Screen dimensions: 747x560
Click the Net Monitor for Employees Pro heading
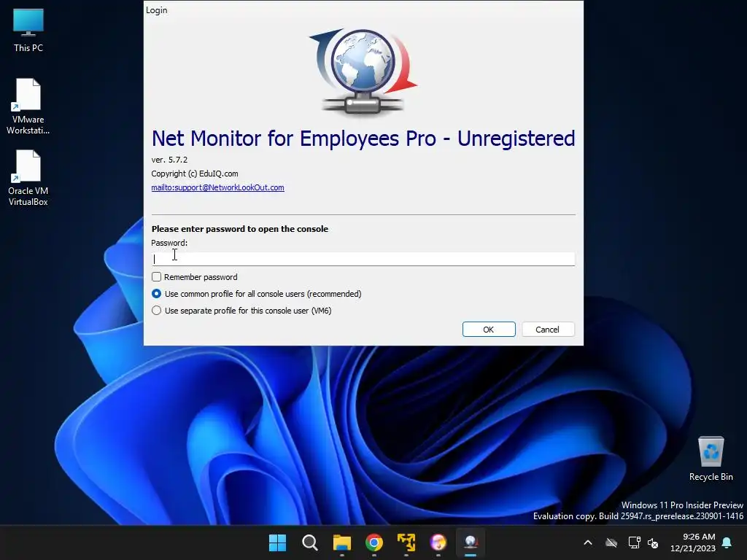coord(363,139)
